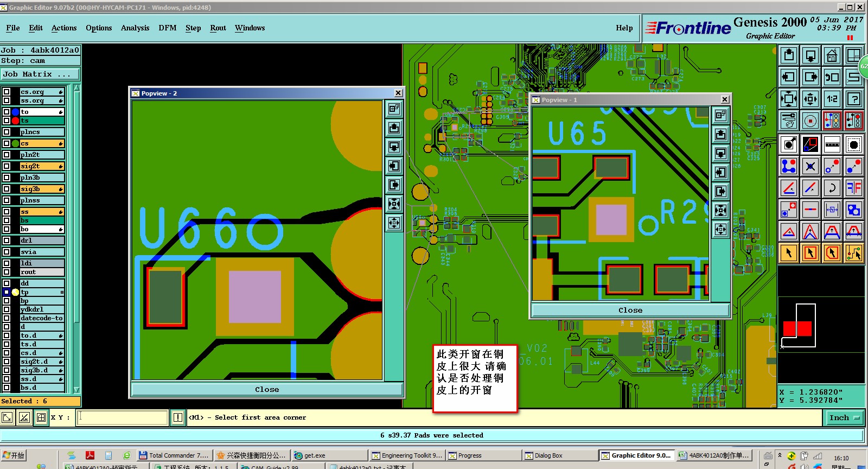
Task: Open the Inch units dropdown
Action: 845,417
